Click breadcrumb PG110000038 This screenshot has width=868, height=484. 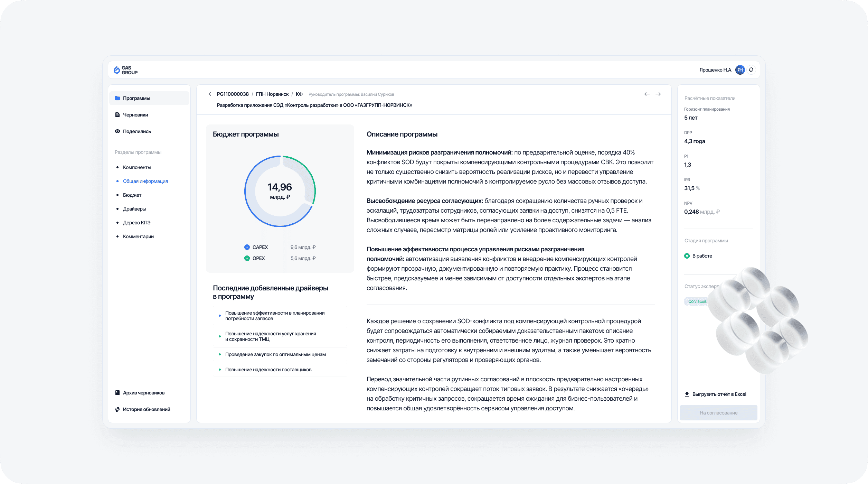233,94
